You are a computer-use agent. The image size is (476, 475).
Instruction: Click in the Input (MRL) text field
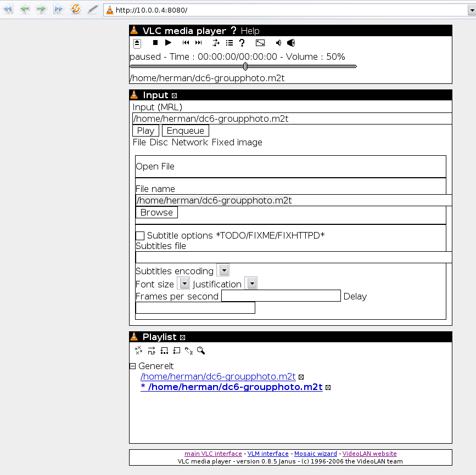(x=292, y=118)
